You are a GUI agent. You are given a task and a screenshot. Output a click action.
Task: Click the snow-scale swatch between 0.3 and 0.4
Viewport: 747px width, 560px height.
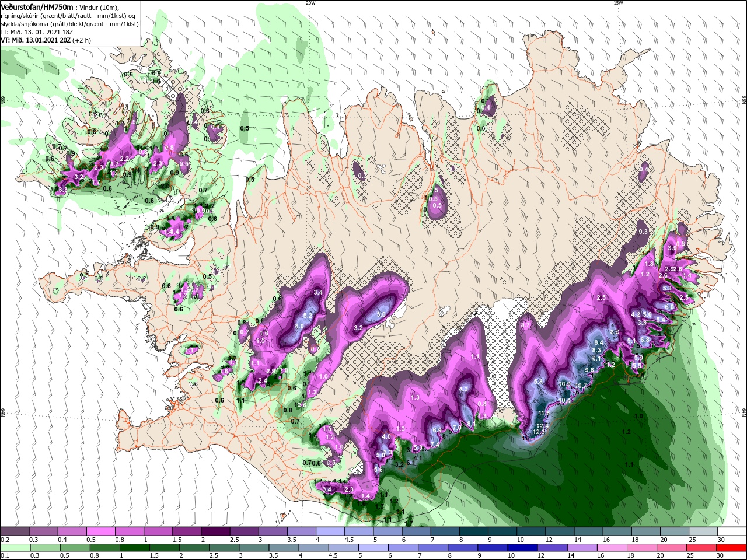(44, 531)
